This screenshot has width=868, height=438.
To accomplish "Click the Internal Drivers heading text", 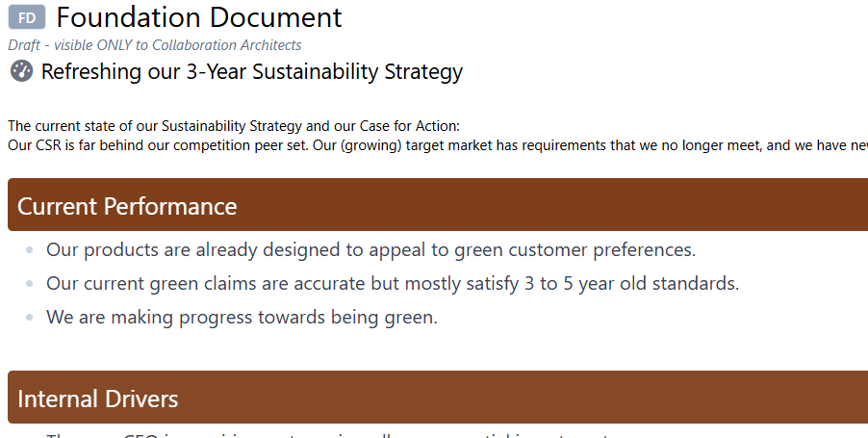I will (x=98, y=399).
